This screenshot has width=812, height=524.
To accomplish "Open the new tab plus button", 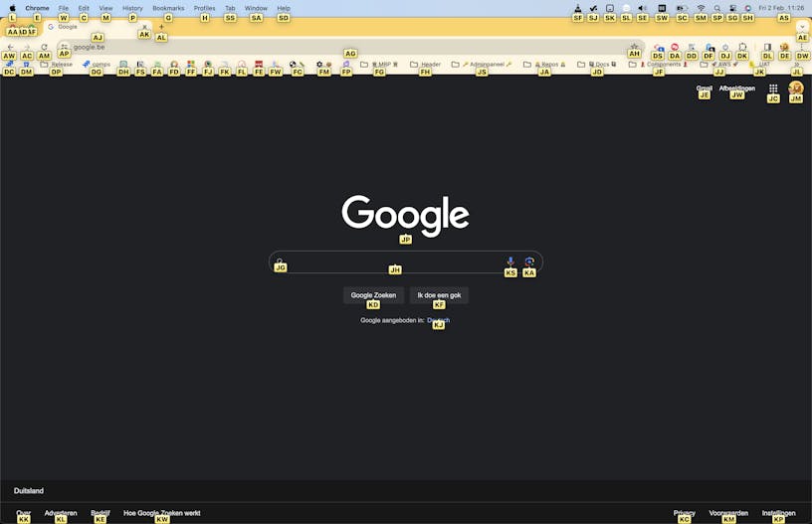I will click(x=161, y=27).
